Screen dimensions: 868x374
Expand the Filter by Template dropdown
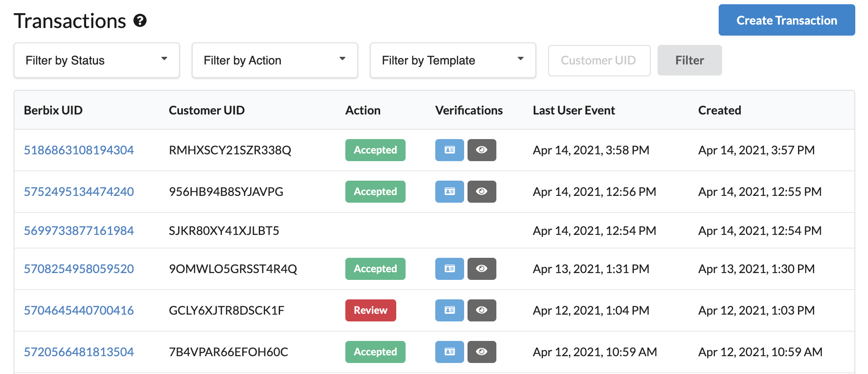click(x=453, y=60)
